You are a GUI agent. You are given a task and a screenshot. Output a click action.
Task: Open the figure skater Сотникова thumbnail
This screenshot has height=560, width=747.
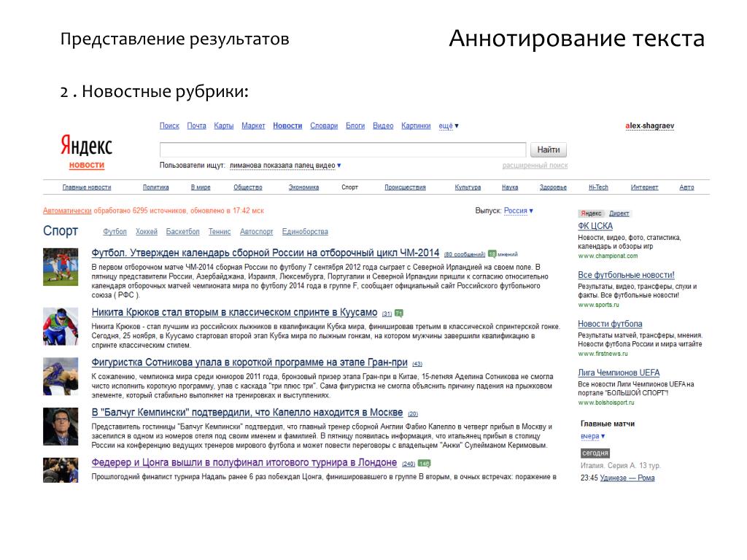tap(61, 376)
